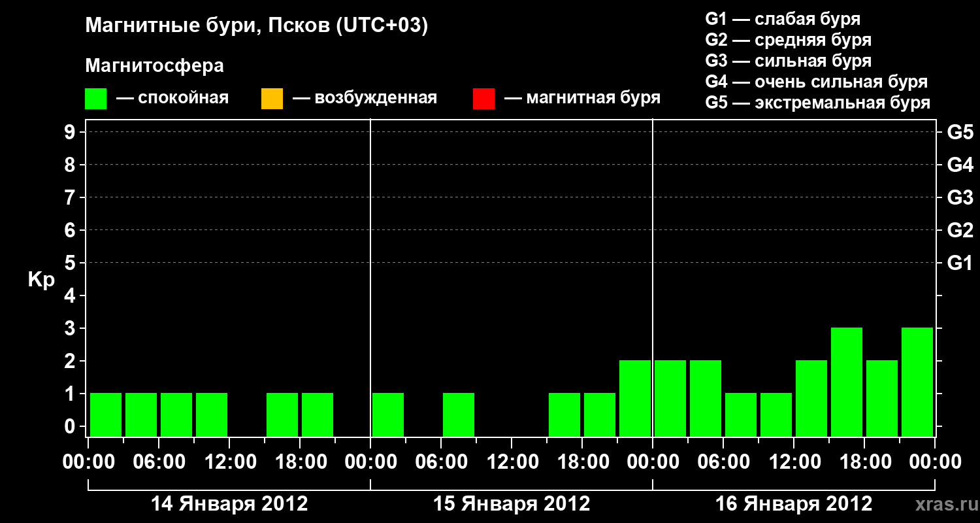Click the orange 'возбужденная' legend swatch

272,99
